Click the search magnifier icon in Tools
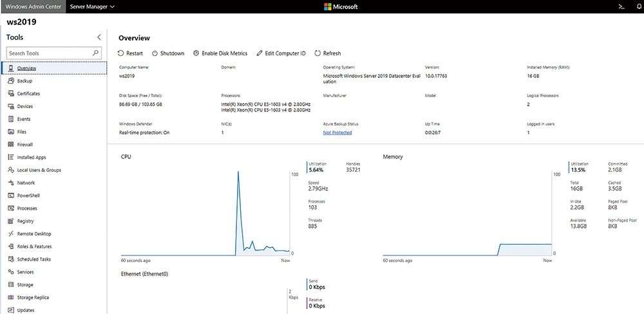Image resolution: width=644 pixels, height=314 pixels. 95,53
